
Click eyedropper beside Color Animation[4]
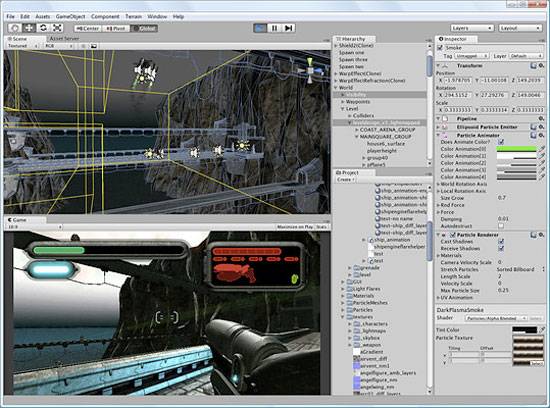(541, 177)
